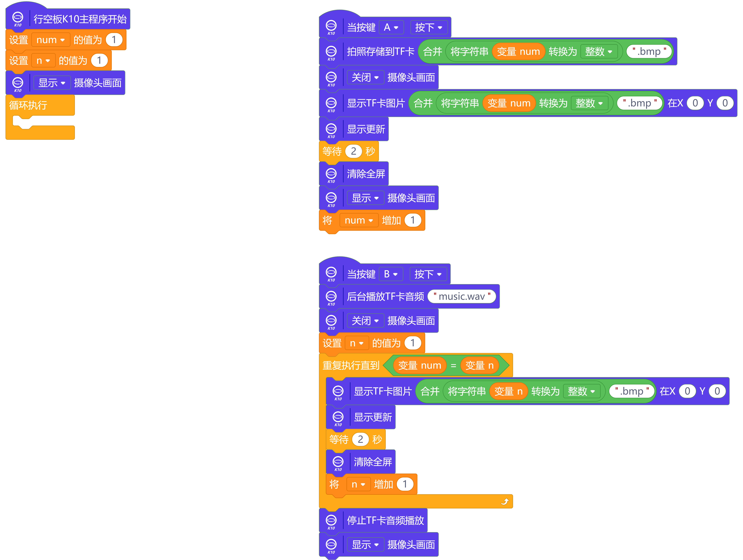Image resolution: width=743 pixels, height=560 pixels.
Task: Click K10 icon on 显示更新 inside repeat loop
Action: coord(338,419)
